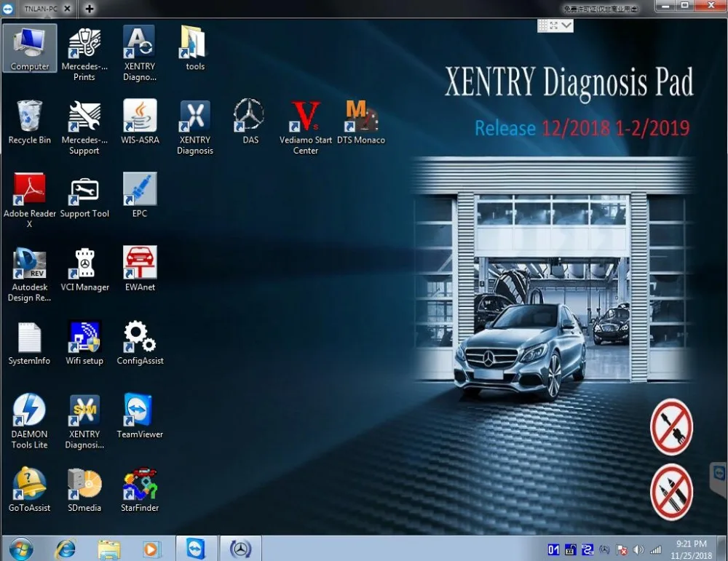728x561 pixels.
Task: Open the TeamViewer taskbar button
Action: click(196, 548)
